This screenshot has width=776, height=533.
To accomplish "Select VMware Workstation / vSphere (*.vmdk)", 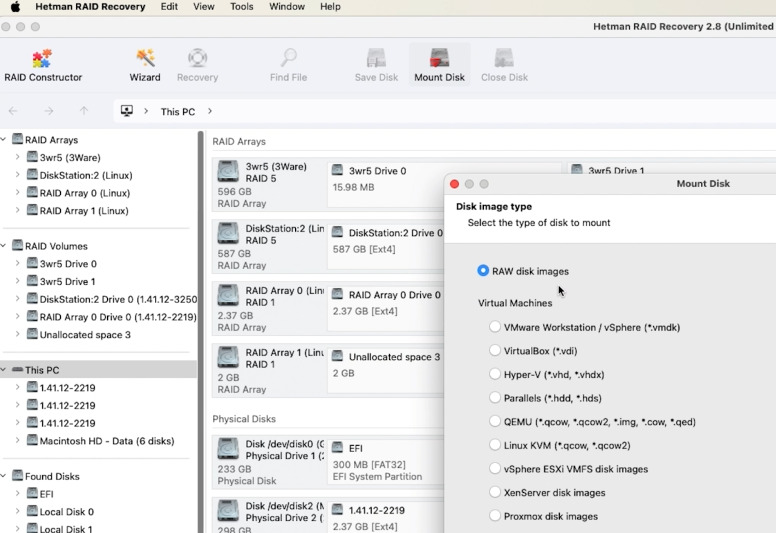I will pyautogui.click(x=494, y=327).
